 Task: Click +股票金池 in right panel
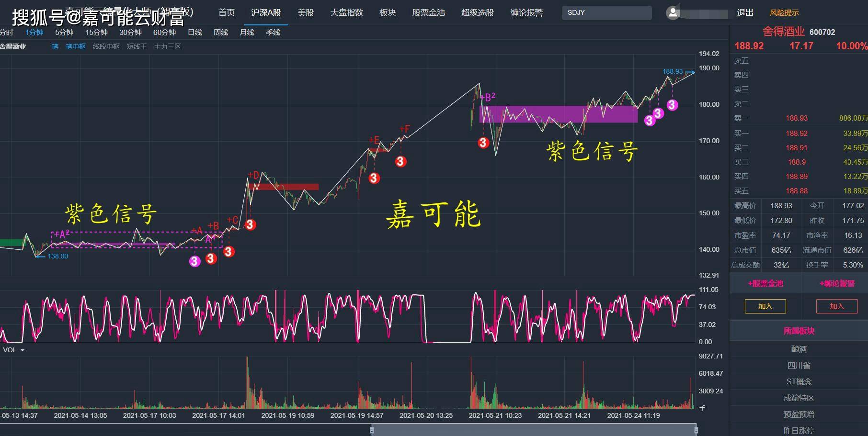[x=765, y=284]
